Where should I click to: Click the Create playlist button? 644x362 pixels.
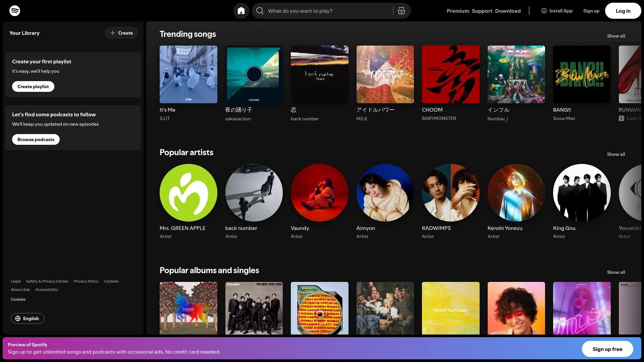point(33,86)
